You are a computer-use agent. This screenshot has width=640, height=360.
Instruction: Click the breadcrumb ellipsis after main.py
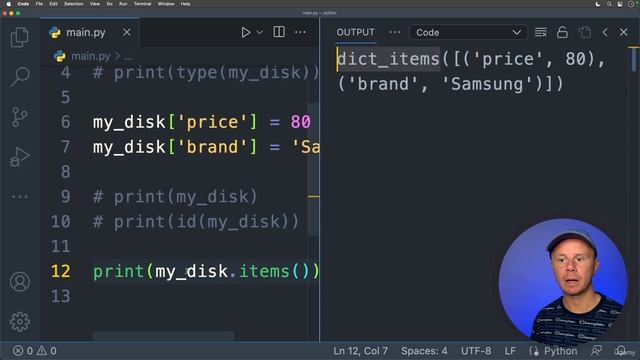click(x=128, y=57)
